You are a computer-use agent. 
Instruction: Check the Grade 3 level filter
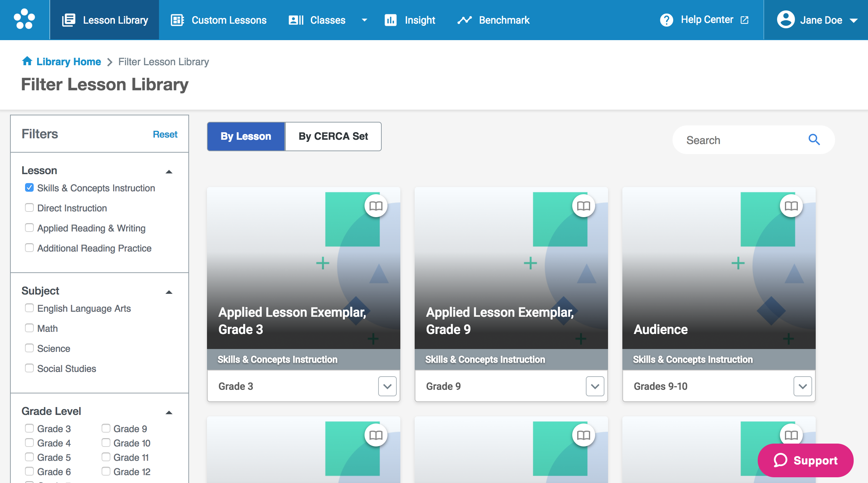29,429
